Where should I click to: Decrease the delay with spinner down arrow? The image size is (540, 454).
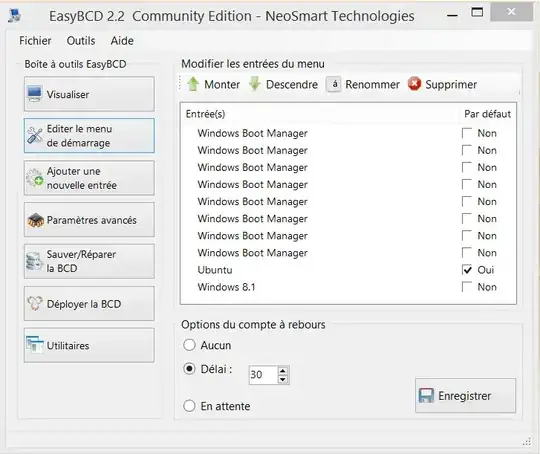[283, 379]
